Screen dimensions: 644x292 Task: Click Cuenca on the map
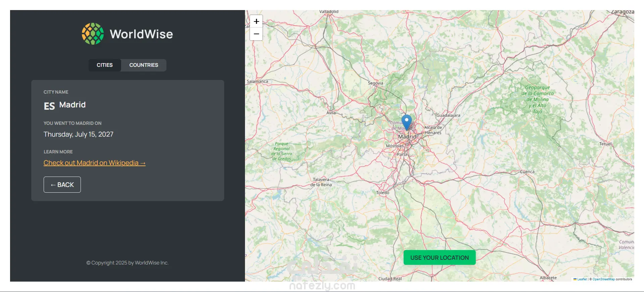(527, 172)
